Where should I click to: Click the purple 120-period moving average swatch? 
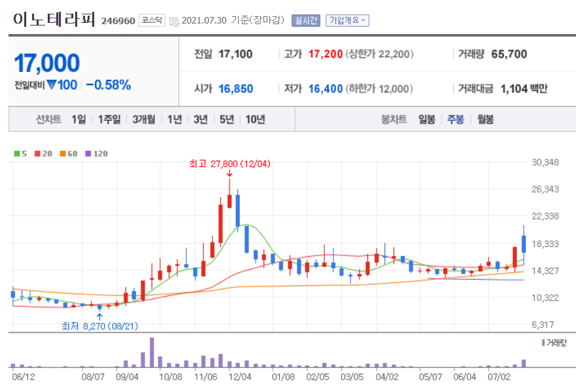point(88,154)
